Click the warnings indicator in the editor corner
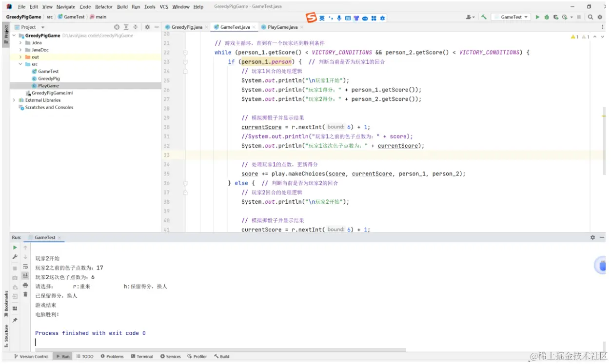 pos(580,37)
